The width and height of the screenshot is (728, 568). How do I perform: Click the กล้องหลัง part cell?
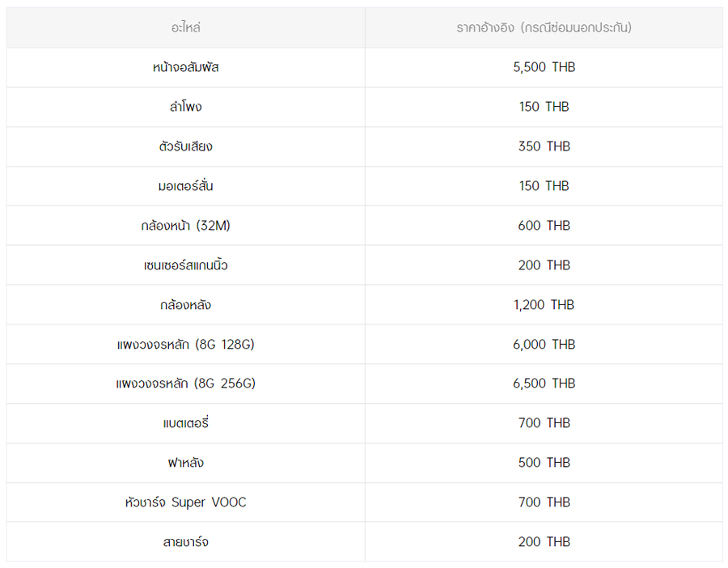point(185,305)
